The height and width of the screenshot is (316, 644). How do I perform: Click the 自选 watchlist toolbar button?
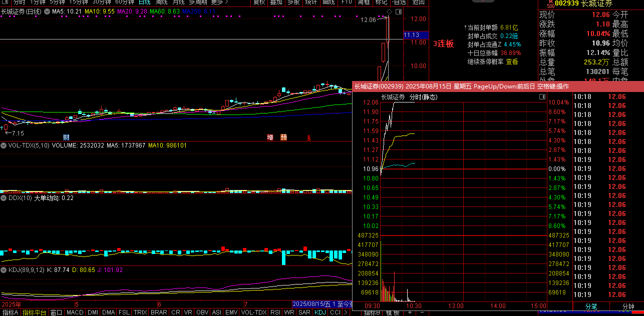click(x=399, y=2)
